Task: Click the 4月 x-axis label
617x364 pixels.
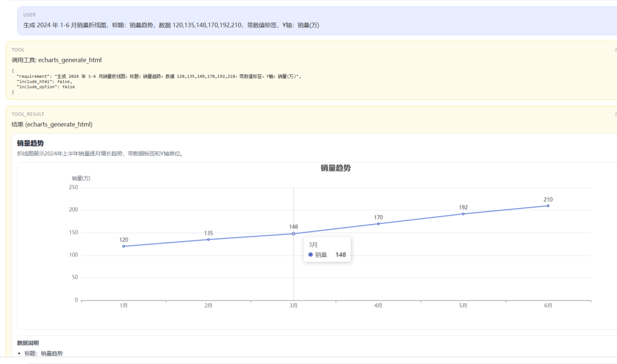Action: 378,305
